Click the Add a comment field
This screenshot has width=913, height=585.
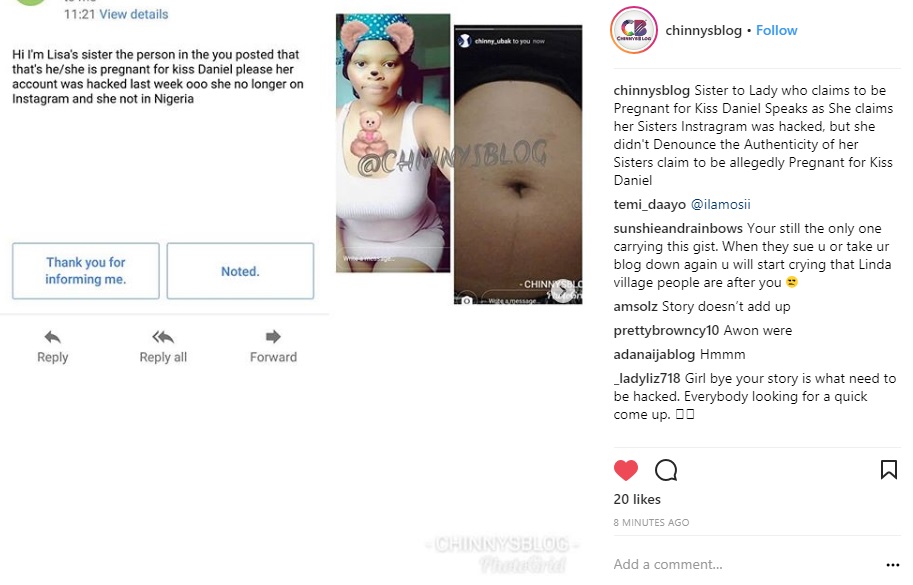pyautogui.click(x=745, y=564)
